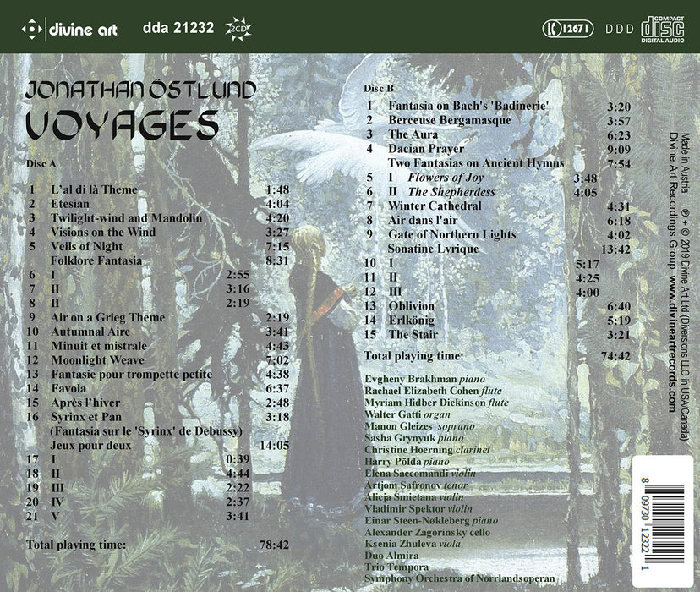Click the LC 12671 label code badge
Screen dimensions: 700x592
pyautogui.click(x=568, y=29)
